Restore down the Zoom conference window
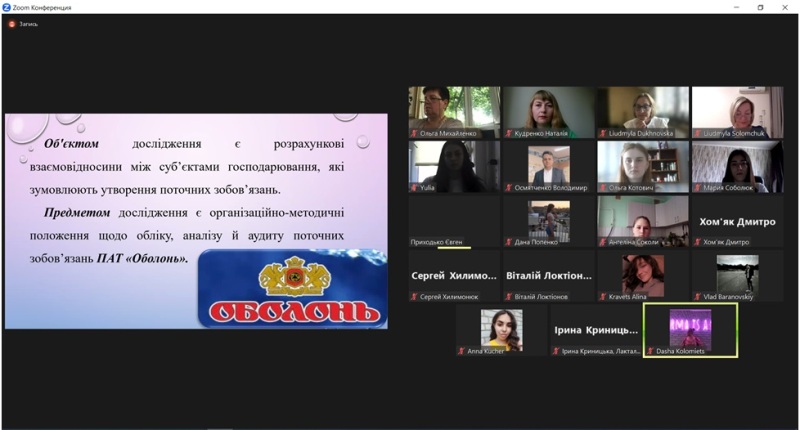The image size is (800, 430). coord(760,7)
